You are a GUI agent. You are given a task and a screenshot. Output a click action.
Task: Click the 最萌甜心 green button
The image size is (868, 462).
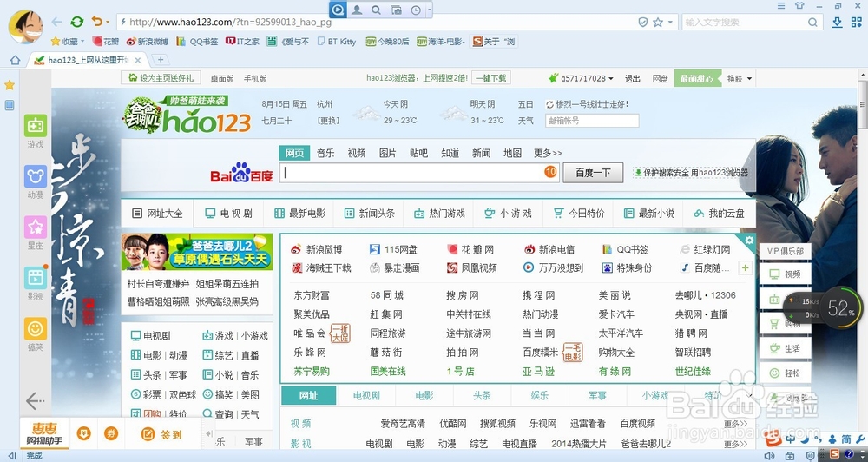[697, 79]
